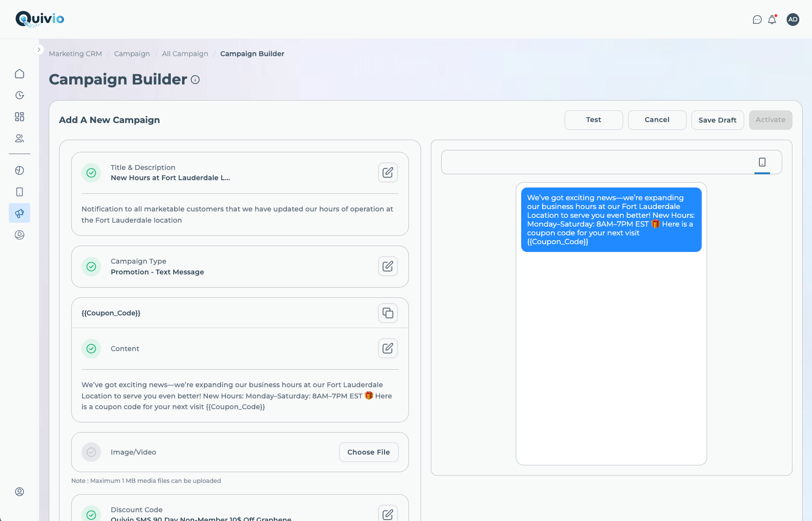Open the customers sidebar icon

coord(20,138)
